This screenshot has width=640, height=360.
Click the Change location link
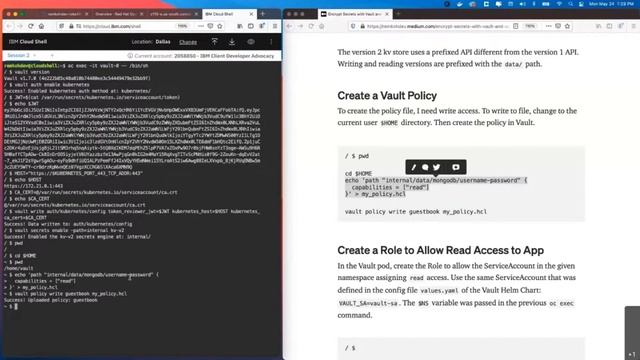pyautogui.click(x=188, y=42)
